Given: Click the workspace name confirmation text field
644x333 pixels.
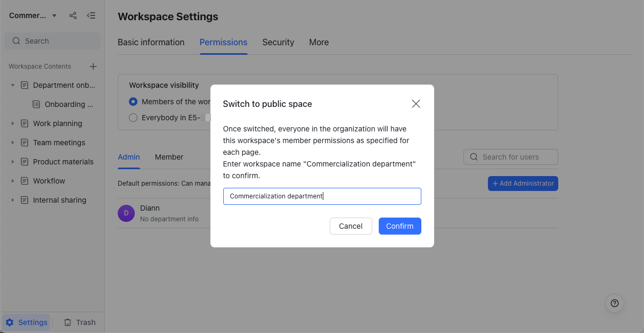Looking at the screenshot, I should point(322,196).
